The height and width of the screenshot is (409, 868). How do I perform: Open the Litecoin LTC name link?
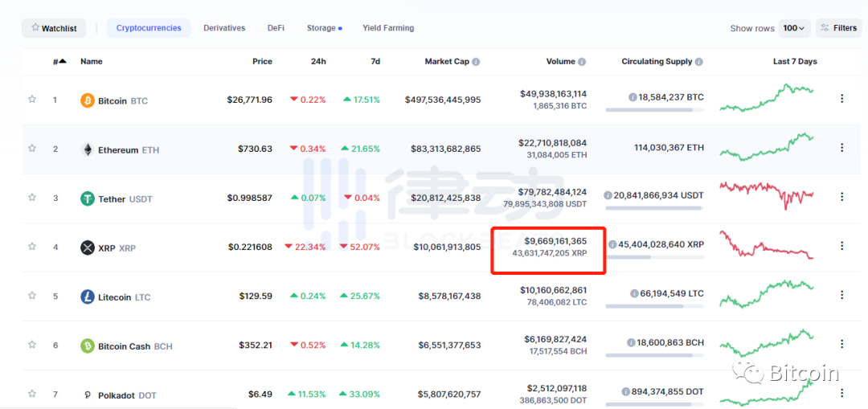tap(125, 297)
